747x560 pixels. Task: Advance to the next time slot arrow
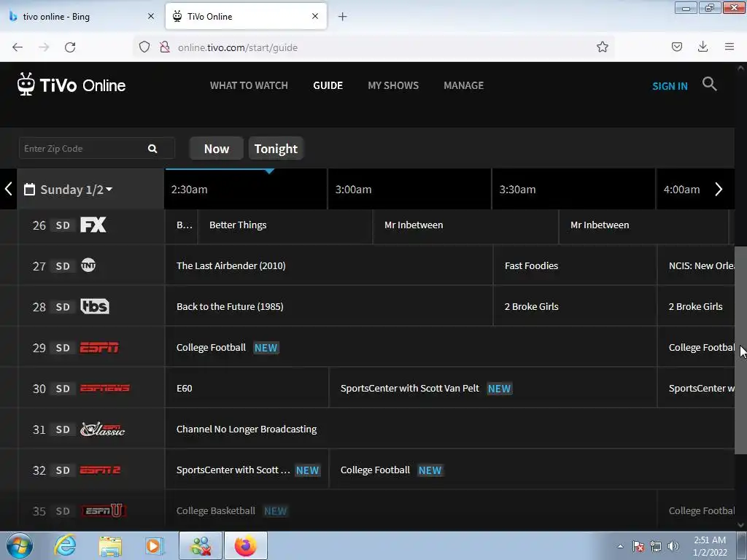[x=719, y=189]
